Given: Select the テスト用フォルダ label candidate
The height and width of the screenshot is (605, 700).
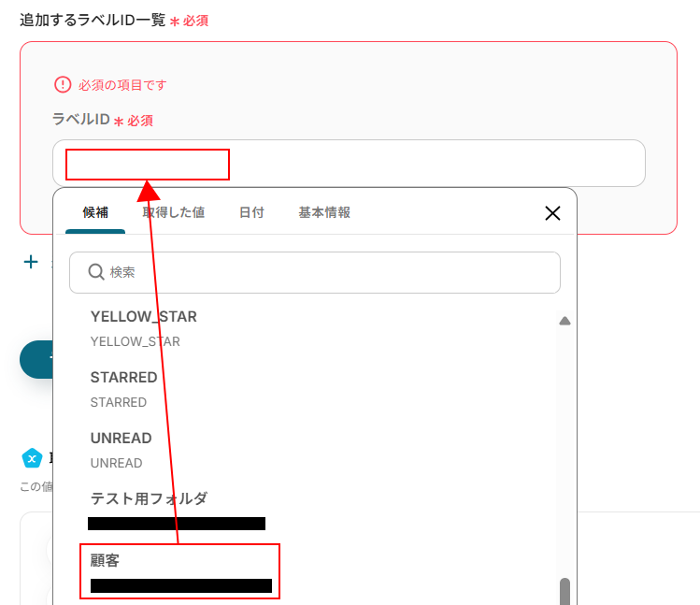Looking at the screenshot, I should click(177, 510).
